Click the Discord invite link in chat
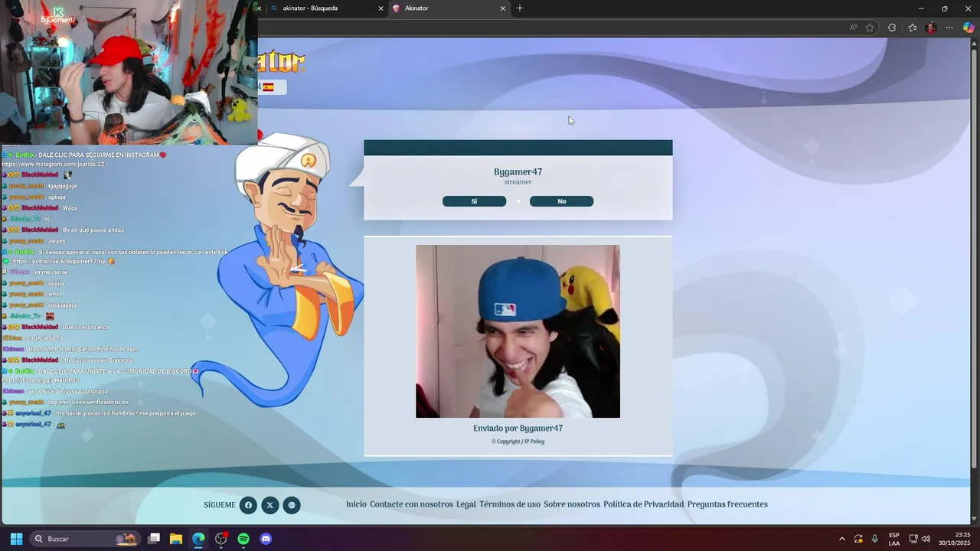 pos(41,380)
